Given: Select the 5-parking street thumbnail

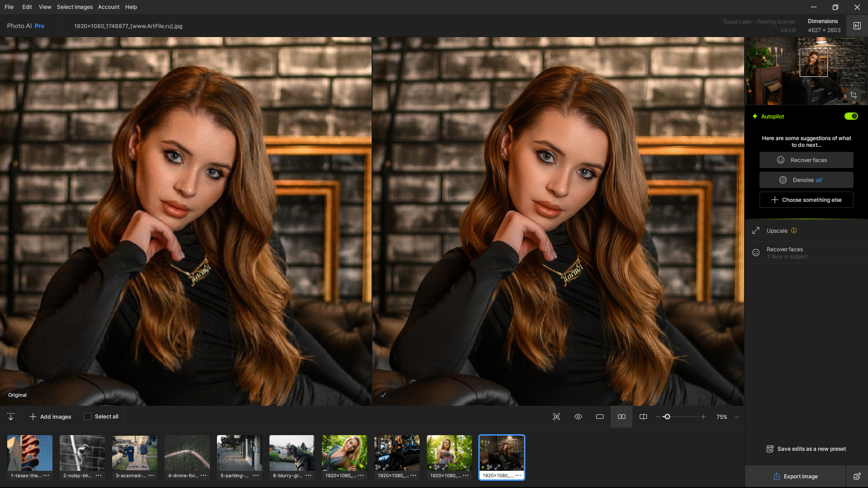Looking at the screenshot, I should (240, 453).
